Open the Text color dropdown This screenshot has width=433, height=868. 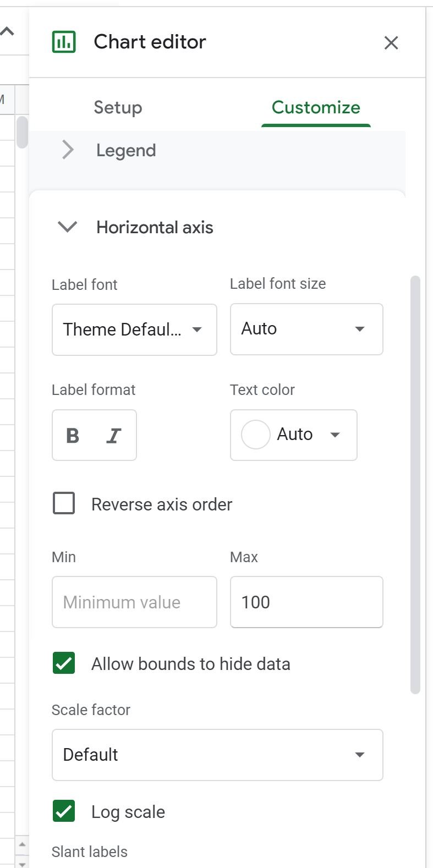(x=294, y=435)
